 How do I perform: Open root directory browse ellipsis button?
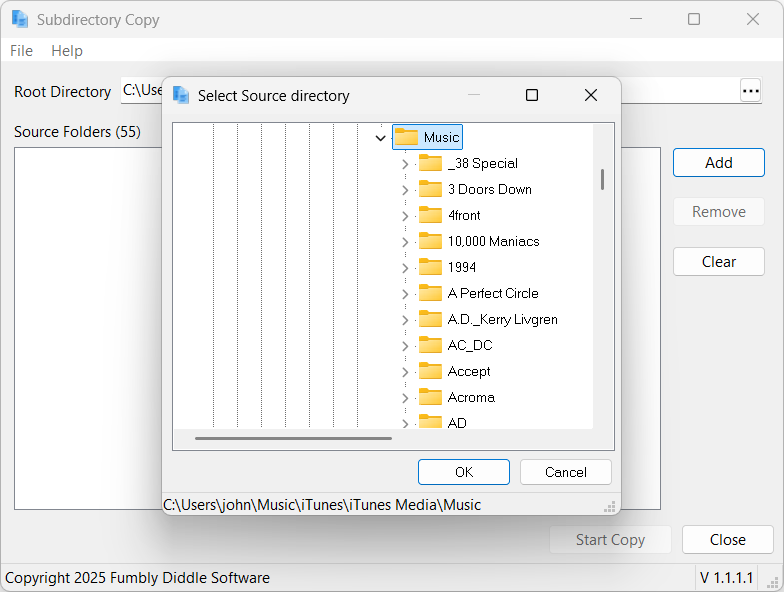click(x=750, y=90)
